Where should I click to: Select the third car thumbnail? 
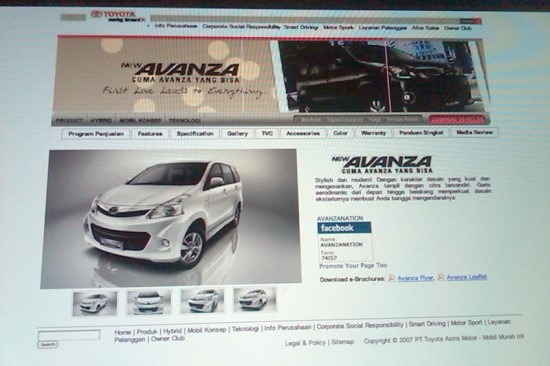point(202,301)
